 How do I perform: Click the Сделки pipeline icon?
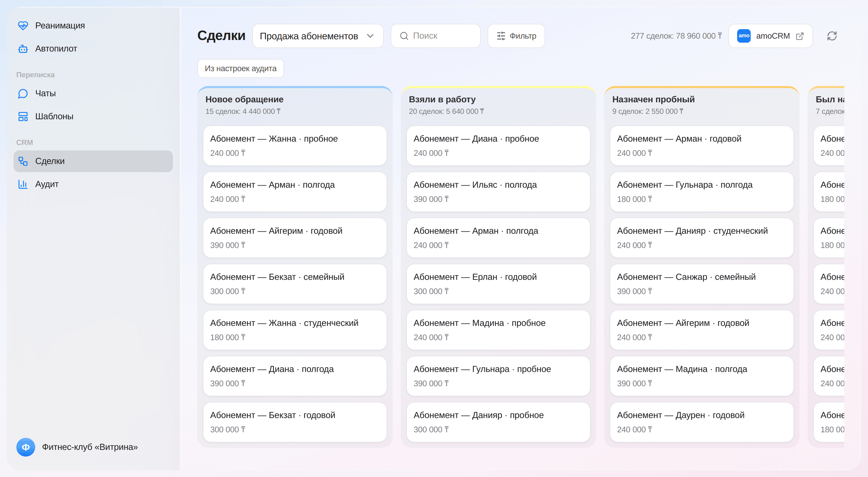(23, 161)
